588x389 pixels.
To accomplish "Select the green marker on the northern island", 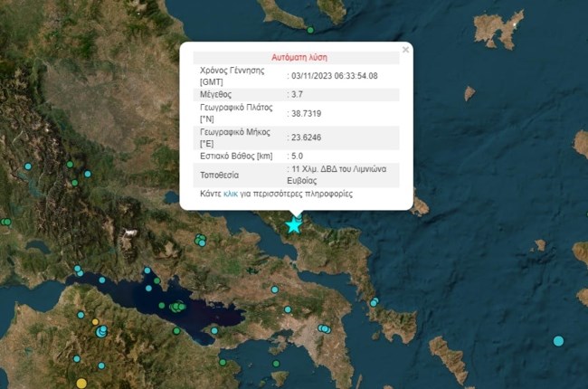I will (x=310, y=30).
